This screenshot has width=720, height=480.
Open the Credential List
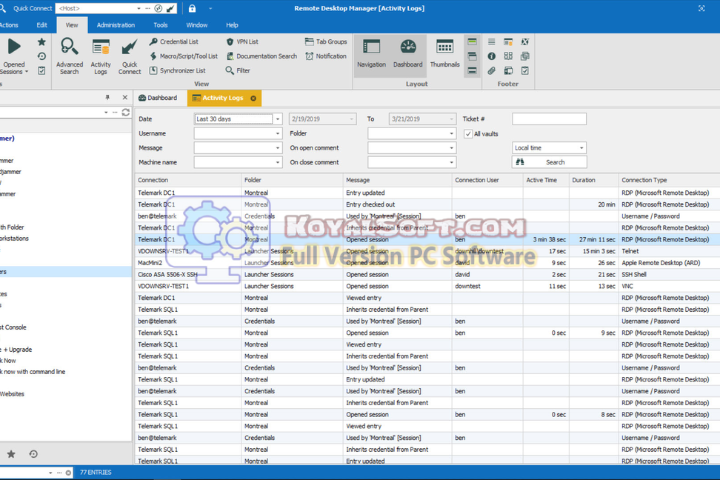click(x=174, y=42)
